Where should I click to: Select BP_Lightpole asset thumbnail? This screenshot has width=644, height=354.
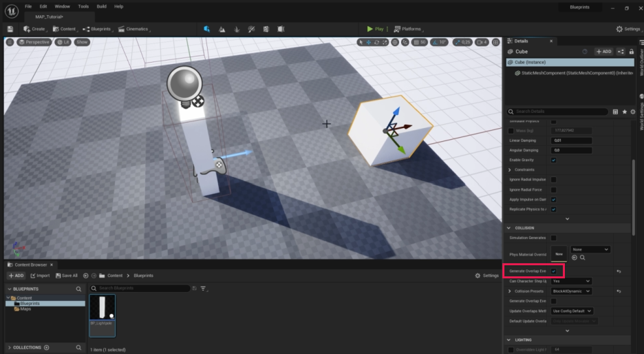103,315
